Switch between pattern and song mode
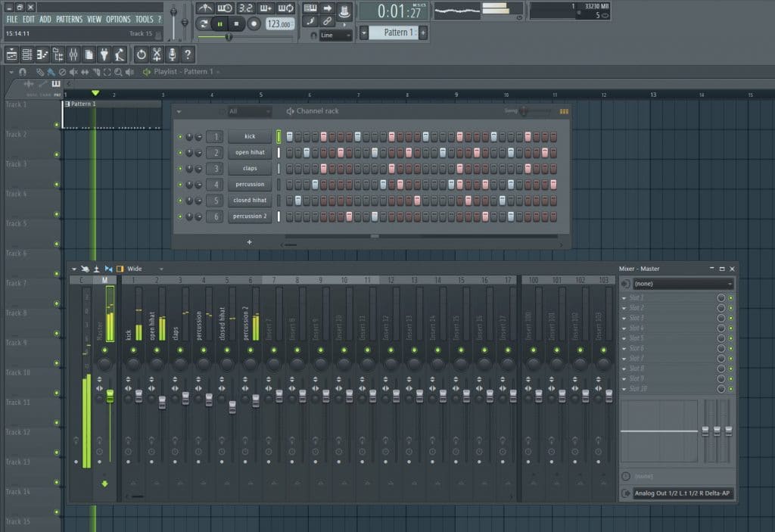Screen dimensions: 775x532 [x=203, y=23]
